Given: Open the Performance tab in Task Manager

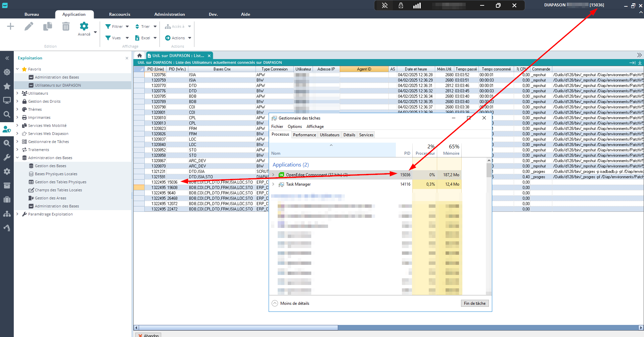Looking at the screenshot, I should tap(304, 135).
